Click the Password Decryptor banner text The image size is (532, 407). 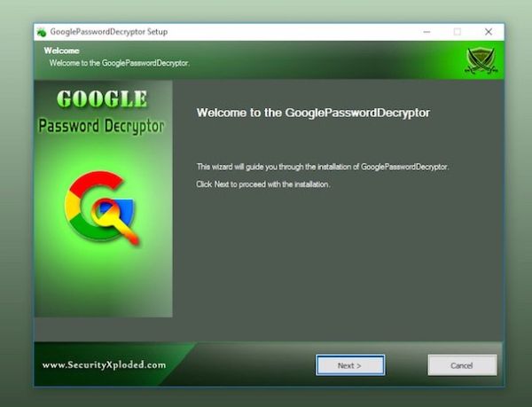(x=102, y=125)
